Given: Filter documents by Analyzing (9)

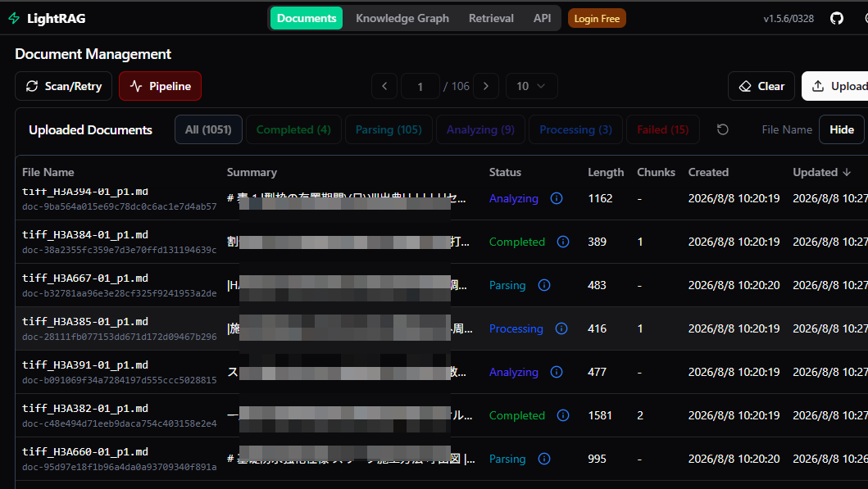Looking at the screenshot, I should (x=480, y=129).
